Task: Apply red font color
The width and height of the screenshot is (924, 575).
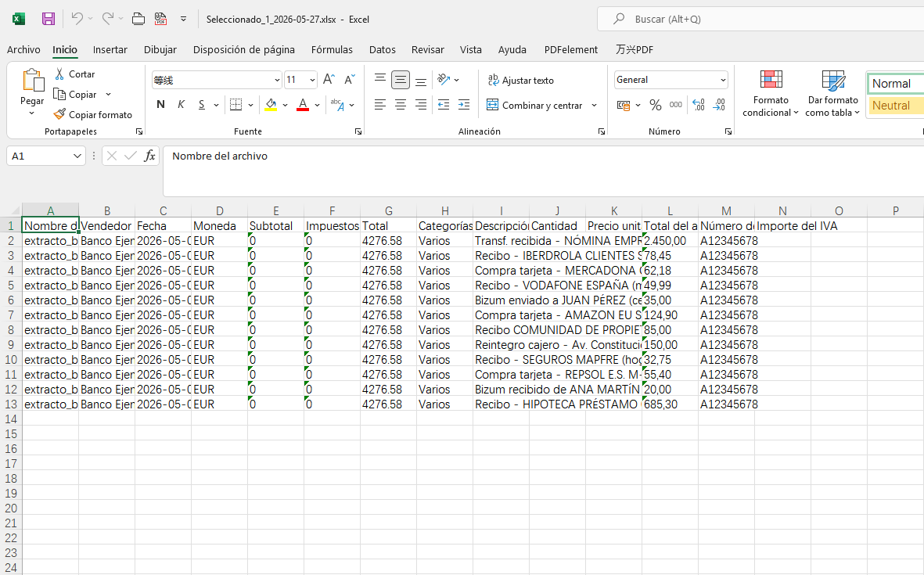Action: [x=303, y=105]
